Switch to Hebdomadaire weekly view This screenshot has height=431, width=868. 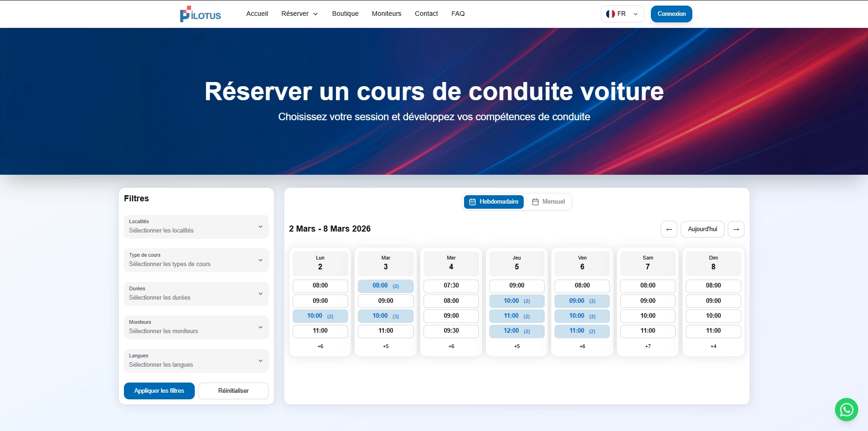click(494, 202)
